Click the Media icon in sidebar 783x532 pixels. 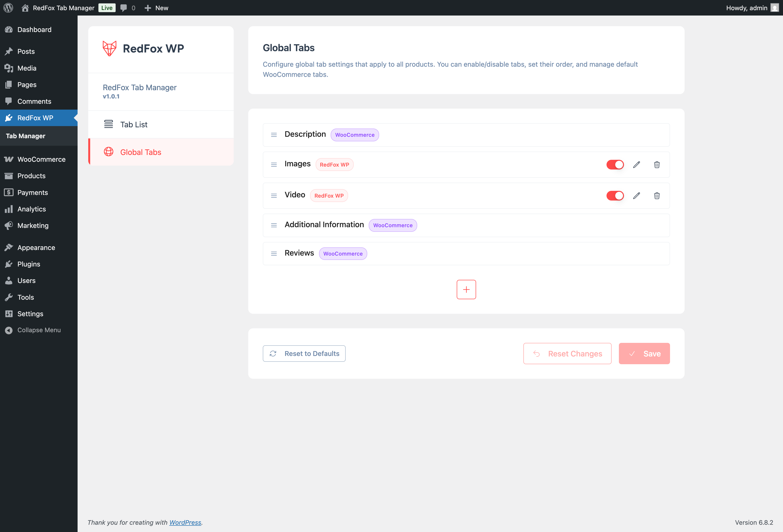(9, 68)
